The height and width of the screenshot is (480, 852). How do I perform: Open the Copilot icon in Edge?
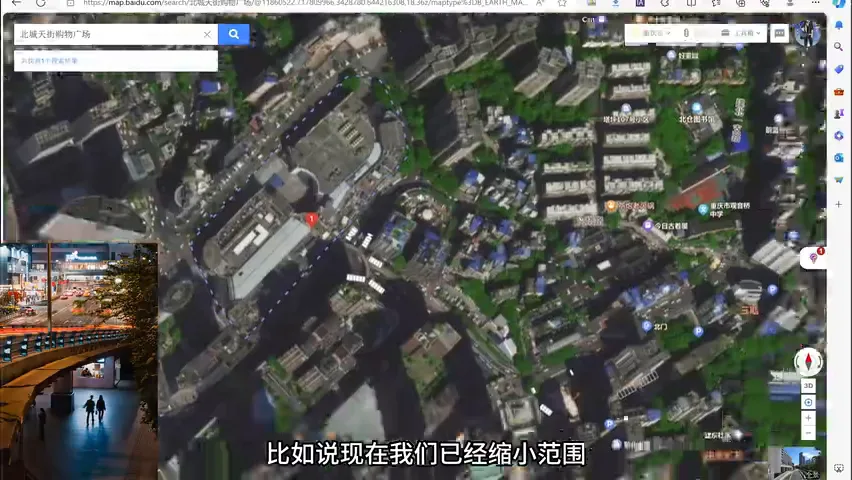point(838,3)
